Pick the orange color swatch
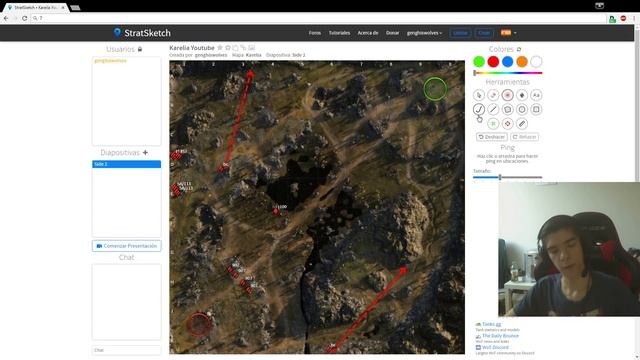The width and height of the screenshot is (640, 360). (522, 62)
